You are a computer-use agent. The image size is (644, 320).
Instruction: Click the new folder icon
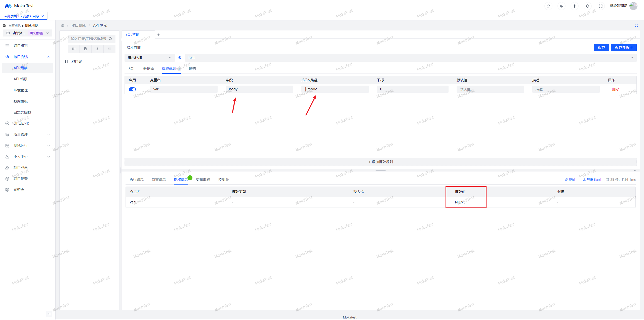[74, 49]
